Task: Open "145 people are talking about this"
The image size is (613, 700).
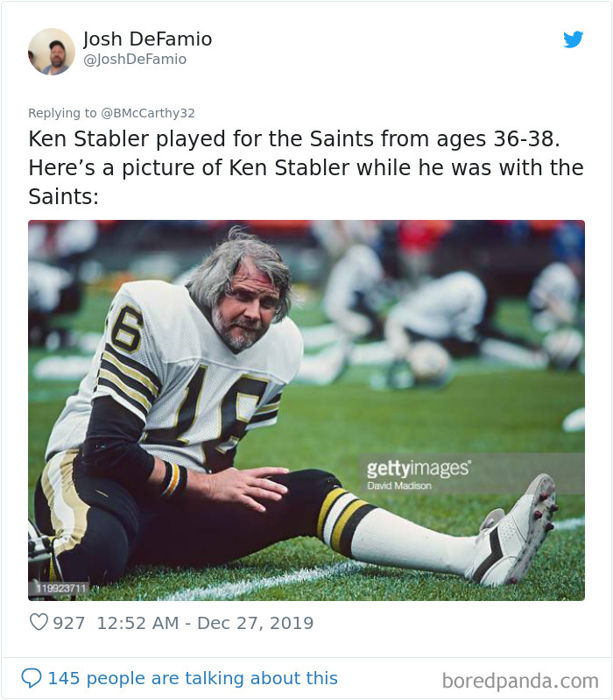Action: 193,678
